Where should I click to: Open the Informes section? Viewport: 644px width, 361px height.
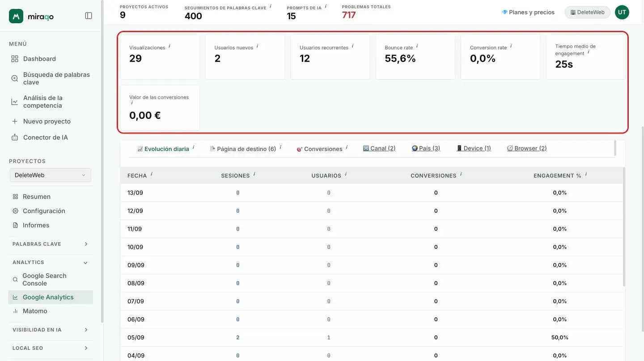(36, 225)
